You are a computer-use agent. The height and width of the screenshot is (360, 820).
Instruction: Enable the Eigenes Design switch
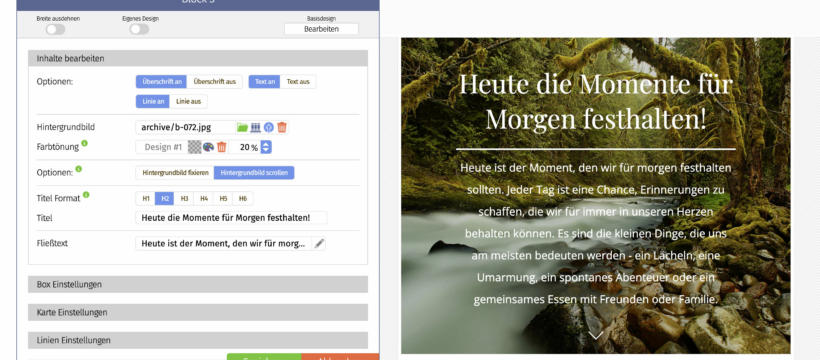139,29
